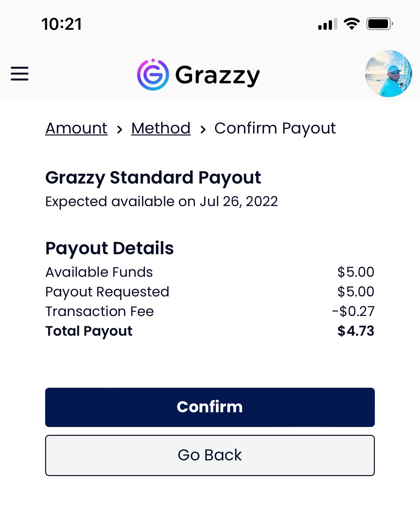The width and height of the screenshot is (420, 515).
Task: Open the user profile photo
Action: click(x=388, y=74)
